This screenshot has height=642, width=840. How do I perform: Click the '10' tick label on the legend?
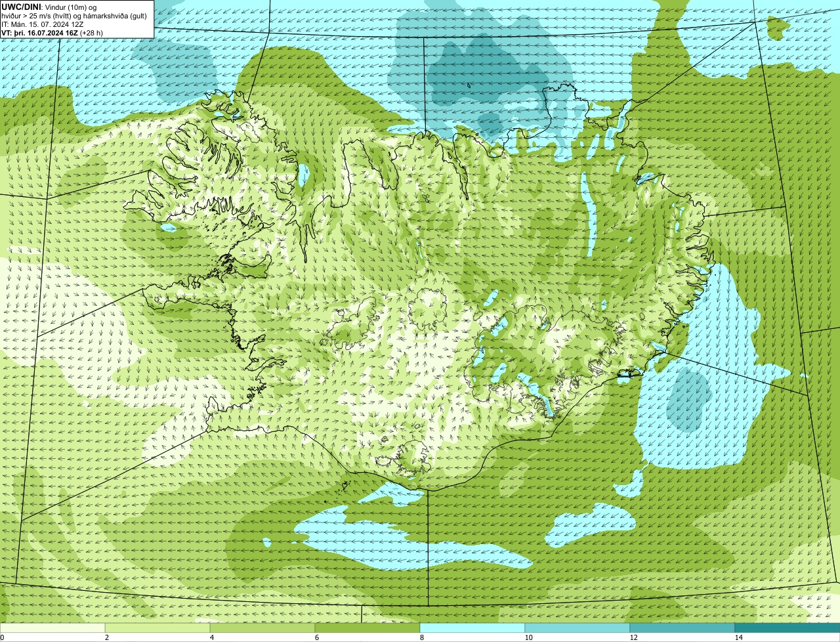(528, 637)
